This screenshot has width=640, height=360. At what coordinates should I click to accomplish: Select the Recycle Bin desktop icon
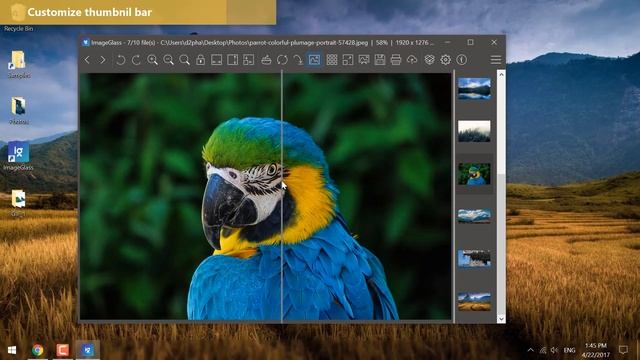(x=18, y=17)
